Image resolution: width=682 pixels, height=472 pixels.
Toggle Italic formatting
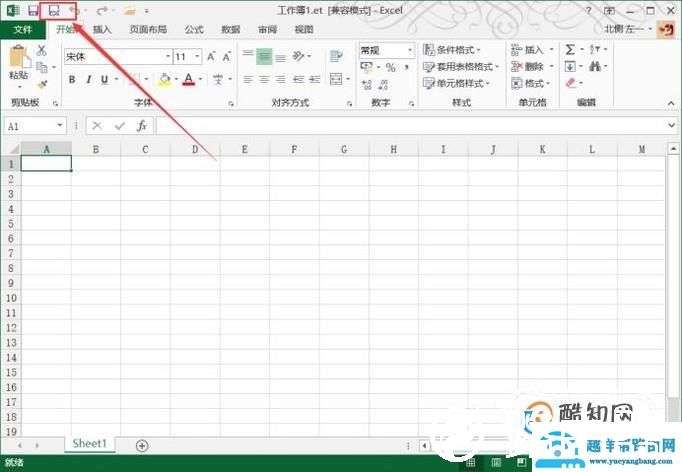89,80
